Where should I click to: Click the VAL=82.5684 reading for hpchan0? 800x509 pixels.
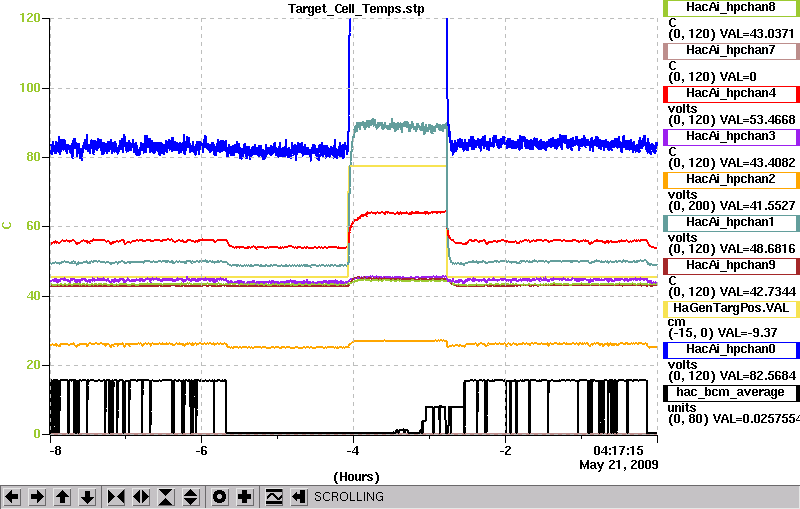click(757, 376)
